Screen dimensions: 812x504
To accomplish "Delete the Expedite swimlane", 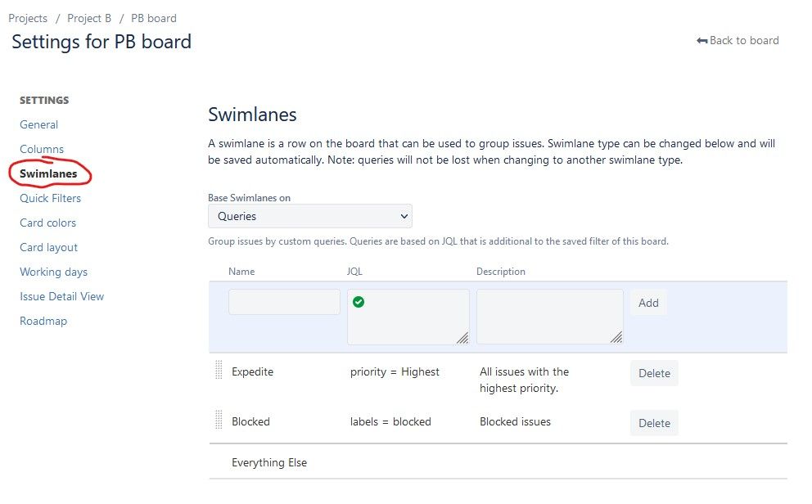I will click(x=654, y=373).
